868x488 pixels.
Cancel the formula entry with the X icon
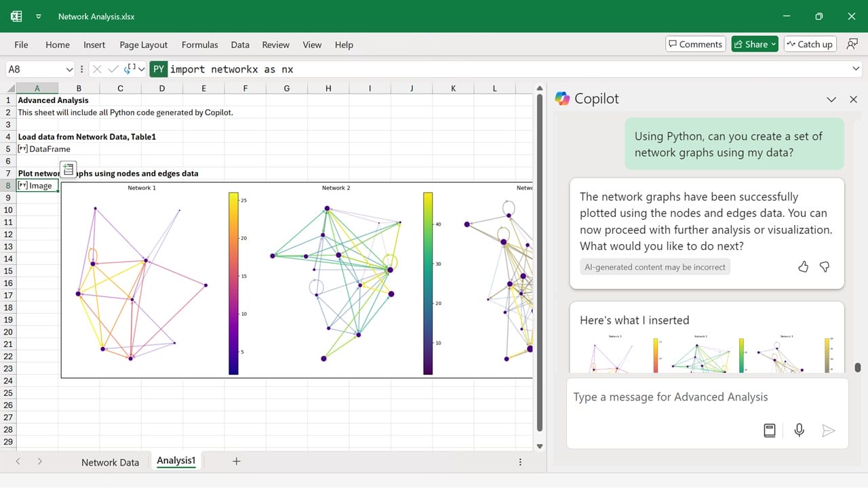tap(97, 68)
